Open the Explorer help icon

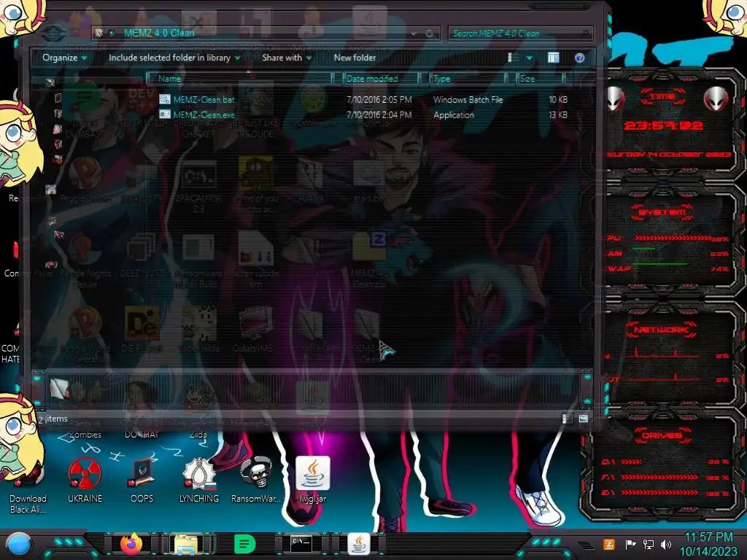point(579,58)
